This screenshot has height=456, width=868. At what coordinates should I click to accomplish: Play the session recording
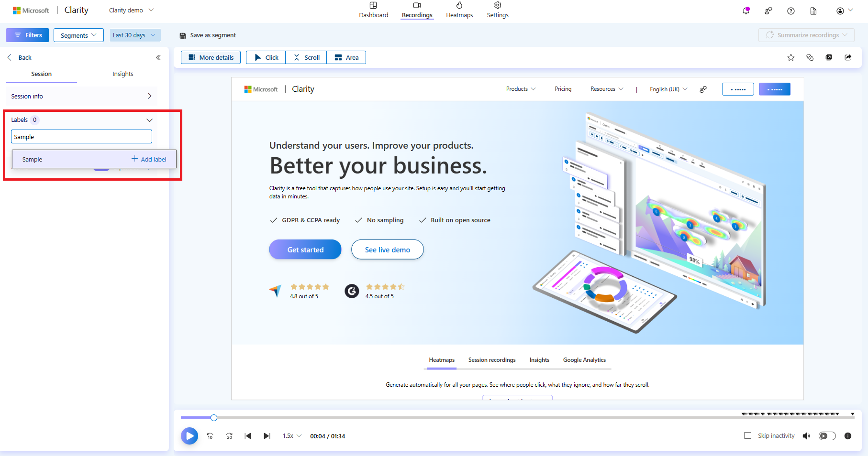[189, 436]
